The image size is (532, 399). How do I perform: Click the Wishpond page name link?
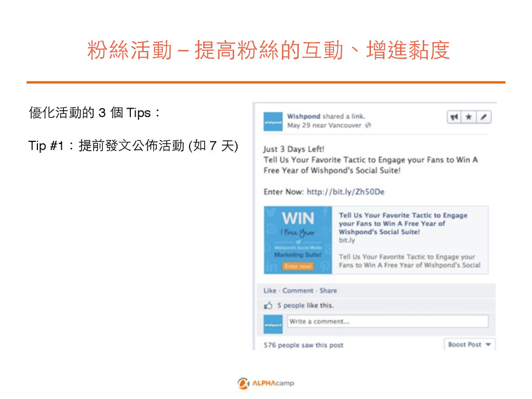(x=303, y=116)
